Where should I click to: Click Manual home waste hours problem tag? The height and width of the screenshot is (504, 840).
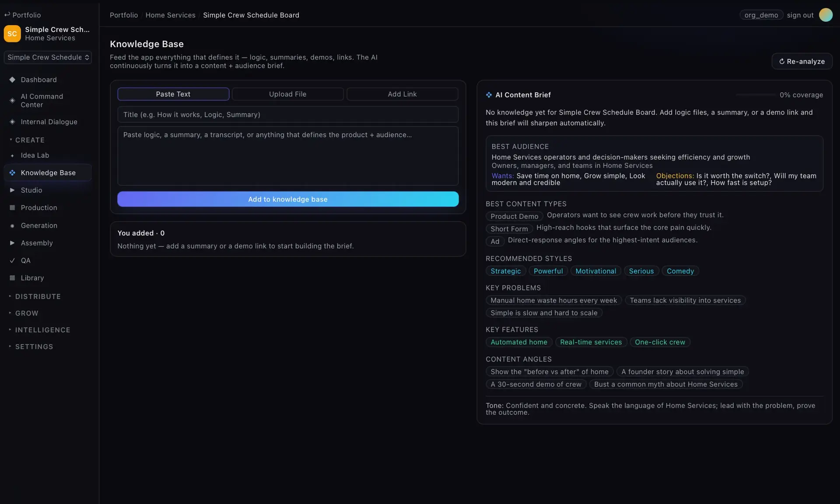[553, 300]
